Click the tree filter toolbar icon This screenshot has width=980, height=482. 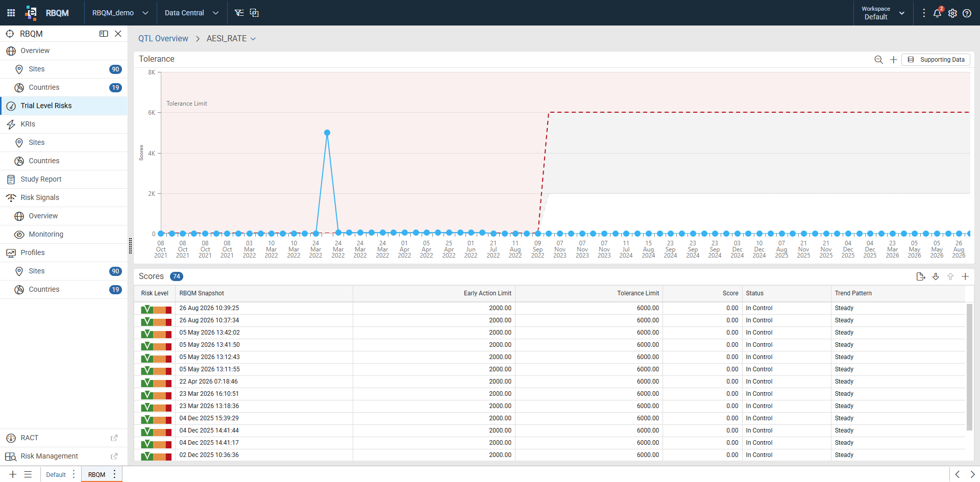click(239, 13)
